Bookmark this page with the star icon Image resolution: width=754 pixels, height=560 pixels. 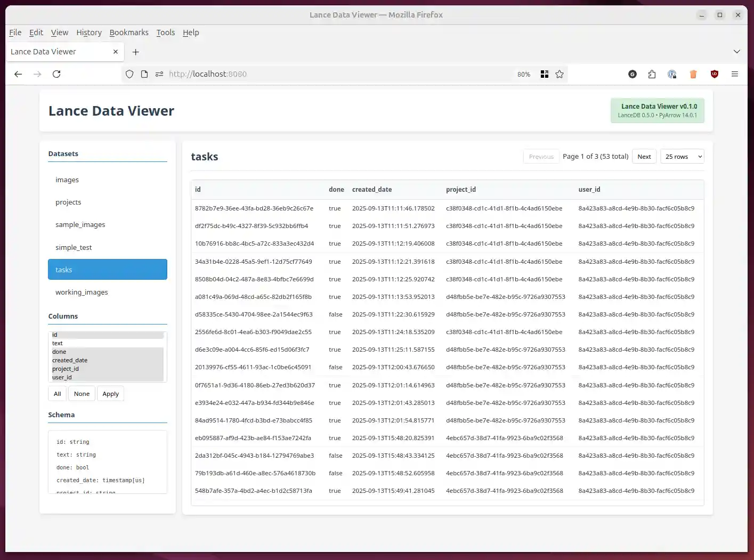click(560, 74)
